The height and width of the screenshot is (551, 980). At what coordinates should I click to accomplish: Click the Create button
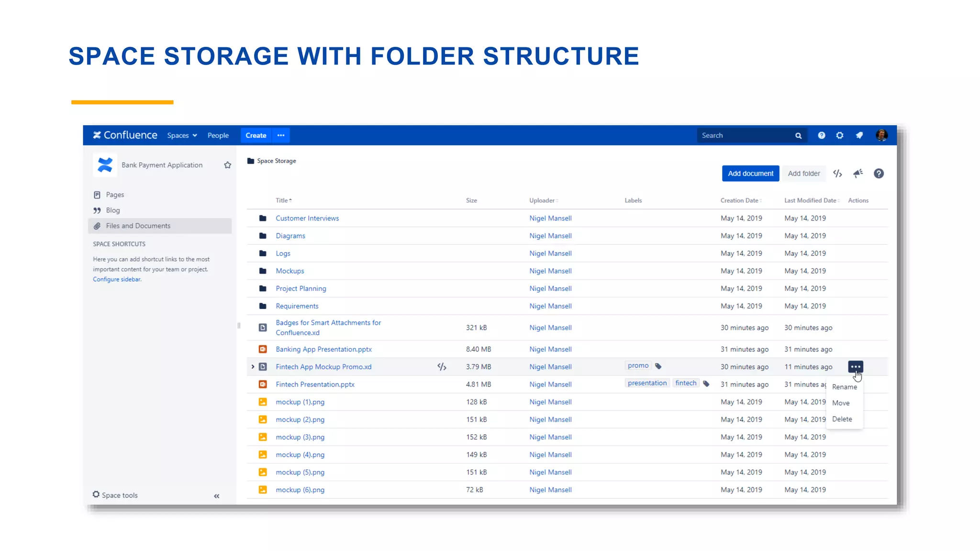(x=256, y=135)
